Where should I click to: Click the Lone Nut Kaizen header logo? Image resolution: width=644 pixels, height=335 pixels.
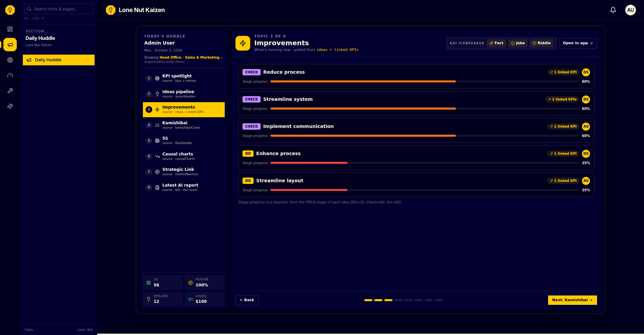tap(111, 10)
